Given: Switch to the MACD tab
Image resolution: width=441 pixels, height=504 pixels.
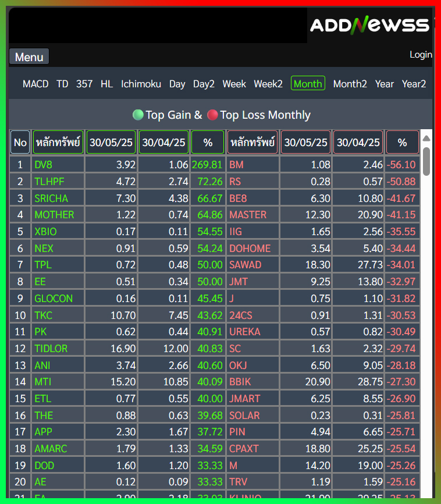Looking at the screenshot, I should pos(35,84).
